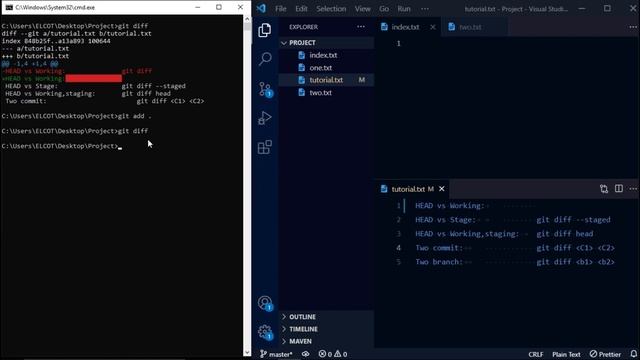Click 'git add .' command in cmd window
The image size is (640, 360).
[x=135, y=116]
